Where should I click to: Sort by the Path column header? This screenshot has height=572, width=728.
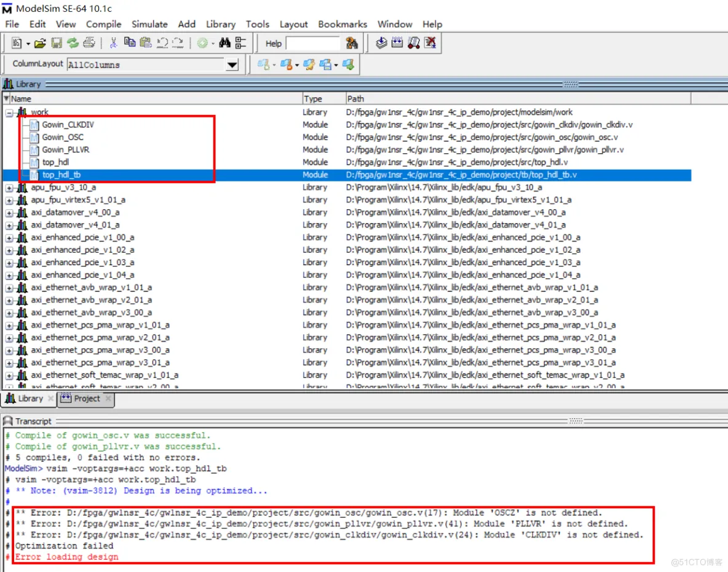tap(518, 98)
